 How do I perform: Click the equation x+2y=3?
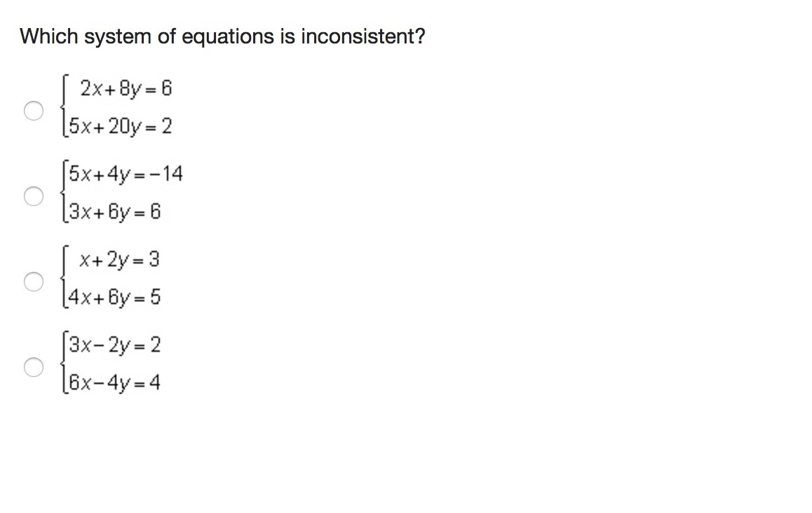tap(120, 260)
